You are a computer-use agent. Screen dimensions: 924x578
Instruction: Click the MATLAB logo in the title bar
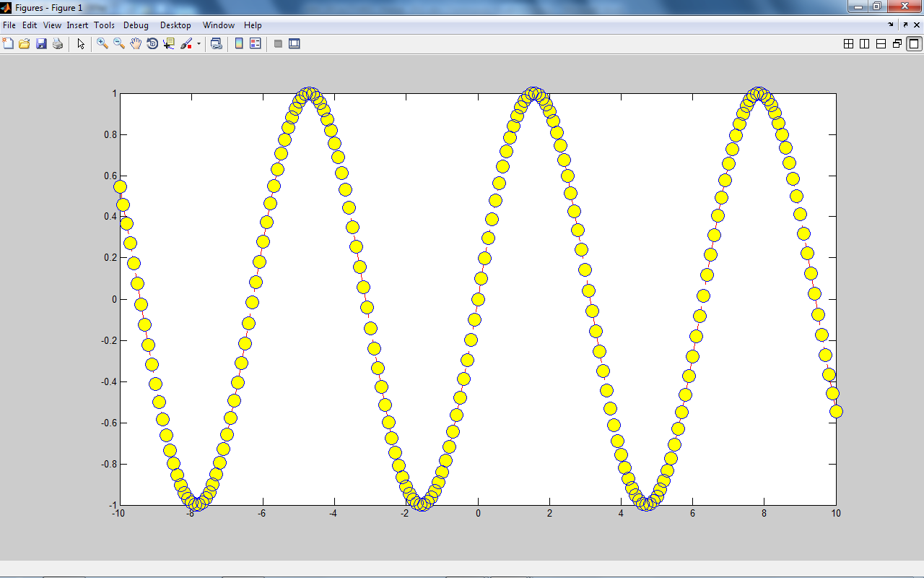point(6,7)
